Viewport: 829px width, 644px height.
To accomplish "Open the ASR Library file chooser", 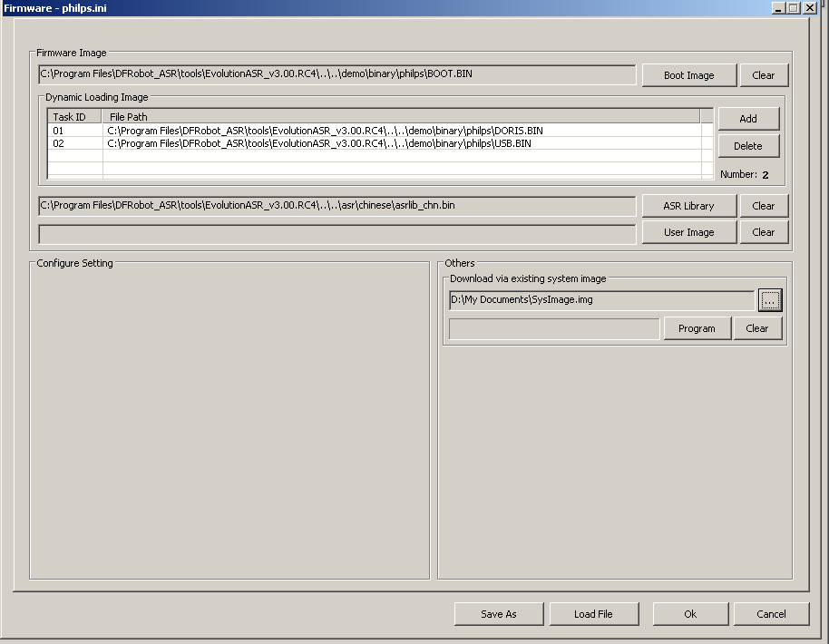I will 689,206.
